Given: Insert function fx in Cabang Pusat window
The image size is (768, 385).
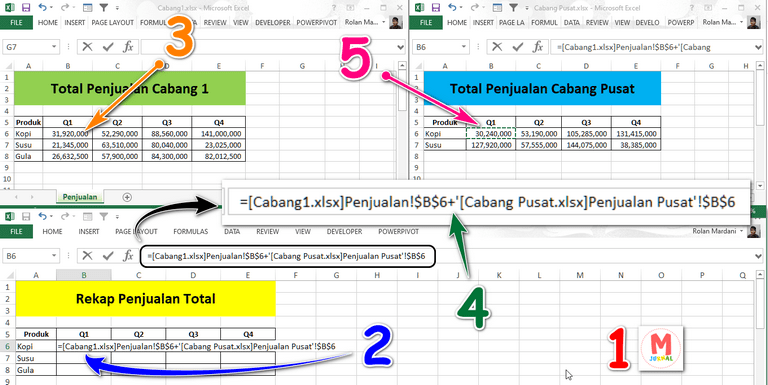Looking at the screenshot, I should pos(538,47).
